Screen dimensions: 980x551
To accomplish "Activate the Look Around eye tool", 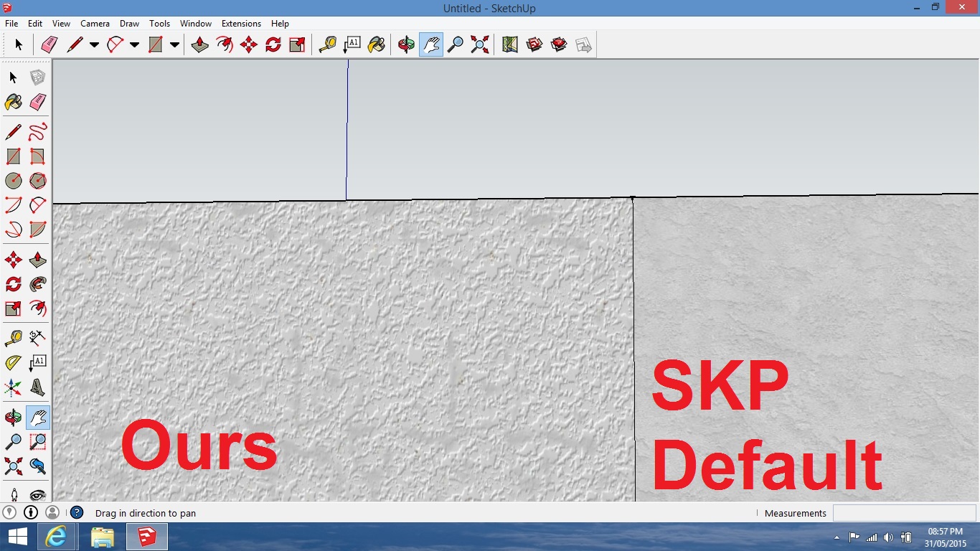I will tap(38, 494).
